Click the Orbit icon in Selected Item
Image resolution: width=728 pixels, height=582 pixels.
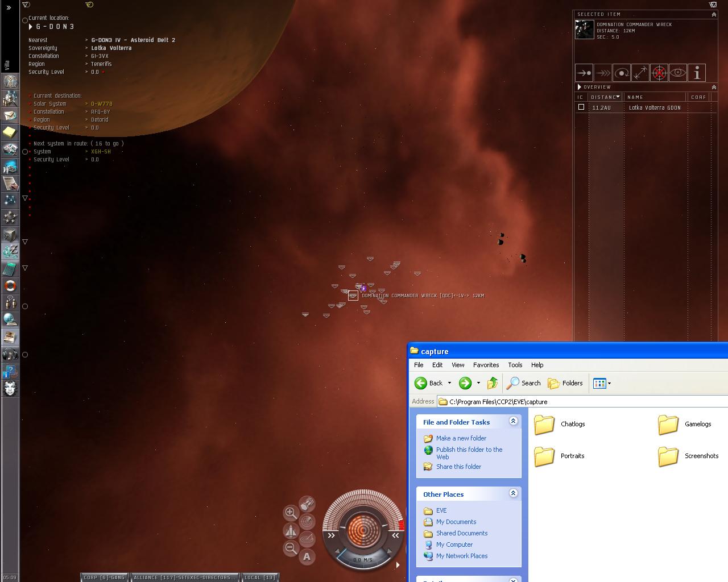click(x=622, y=73)
